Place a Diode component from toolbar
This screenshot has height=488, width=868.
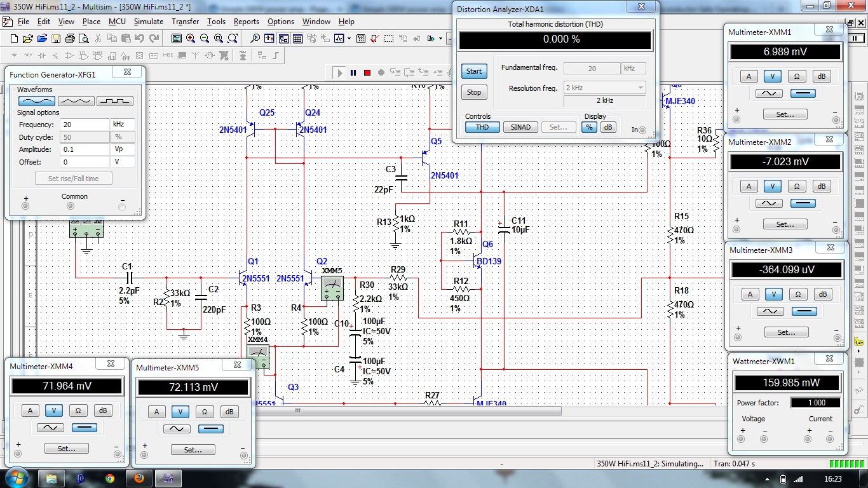coord(42,55)
